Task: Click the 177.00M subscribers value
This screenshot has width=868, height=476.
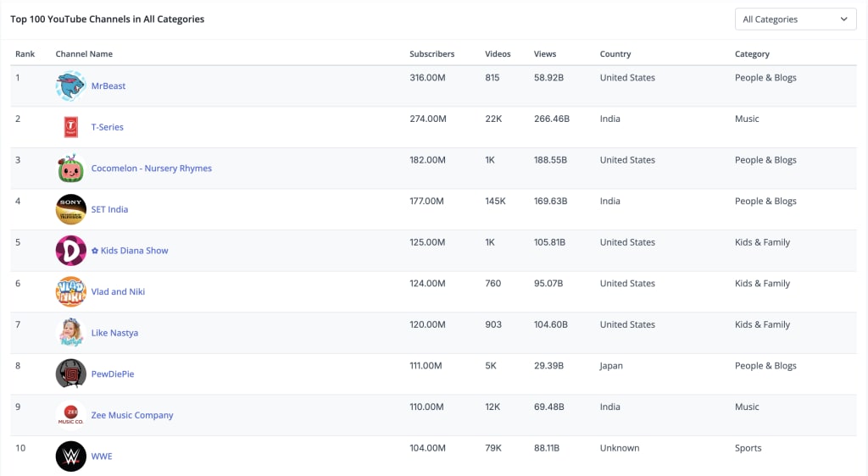Action: point(426,202)
